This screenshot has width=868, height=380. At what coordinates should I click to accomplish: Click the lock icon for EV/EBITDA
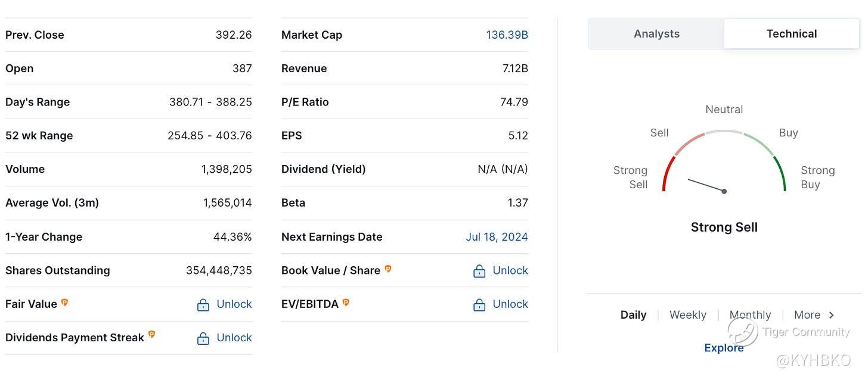click(x=479, y=305)
